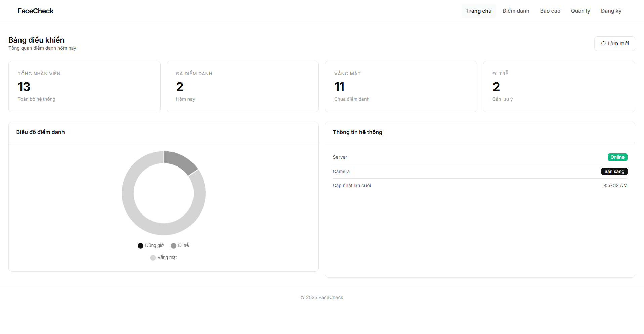Screen dimensions: 644x334
Task: Open the Trang chủ navigation tab
Action: (478, 11)
